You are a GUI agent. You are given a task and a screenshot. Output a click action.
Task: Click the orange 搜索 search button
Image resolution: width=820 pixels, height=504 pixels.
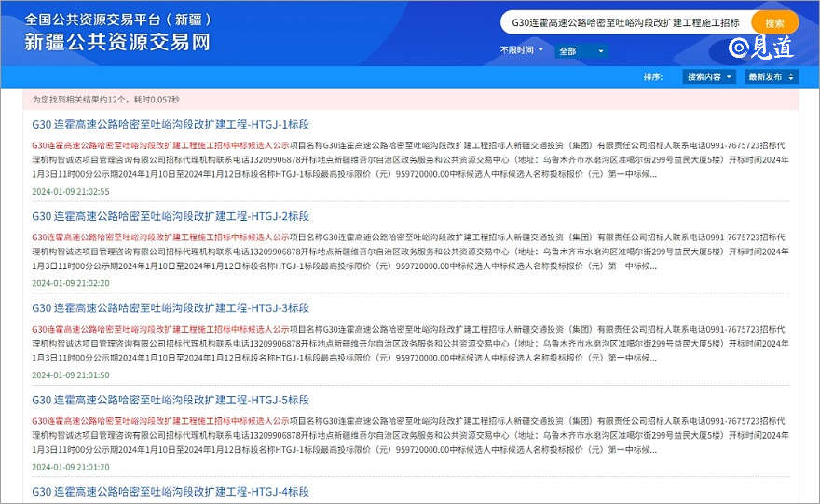pyautogui.click(x=774, y=22)
